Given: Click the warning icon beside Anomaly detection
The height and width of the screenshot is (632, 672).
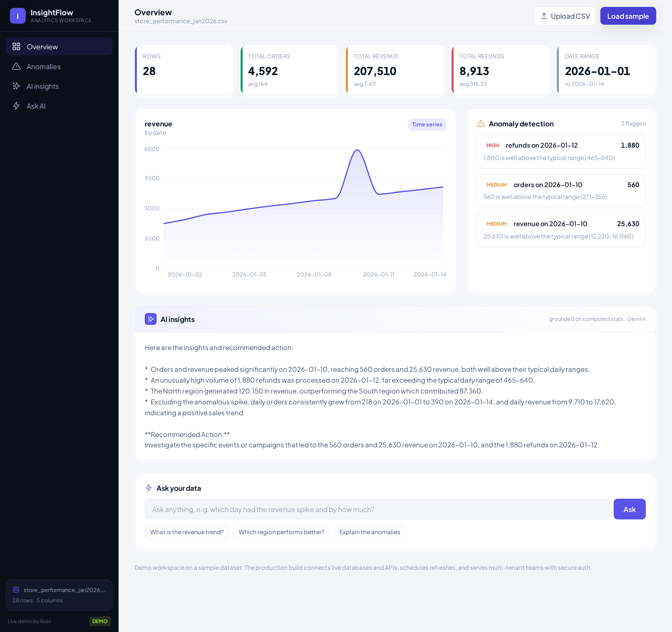Looking at the screenshot, I should point(481,124).
